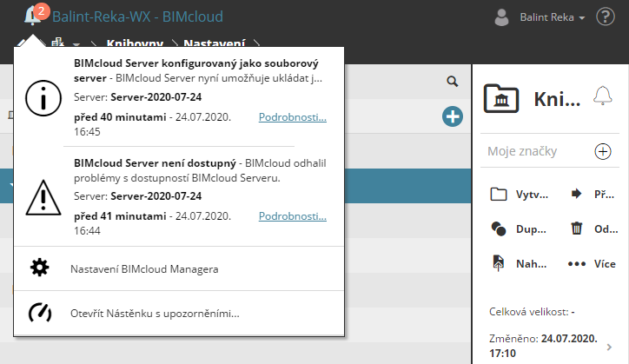Viewport: 629px width, 364px height.
Task: Click the create folder icon (Vytv...)
Action: 499,194
